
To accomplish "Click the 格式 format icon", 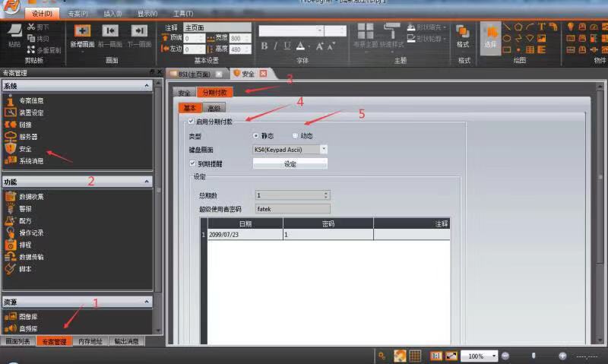I will [x=463, y=32].
